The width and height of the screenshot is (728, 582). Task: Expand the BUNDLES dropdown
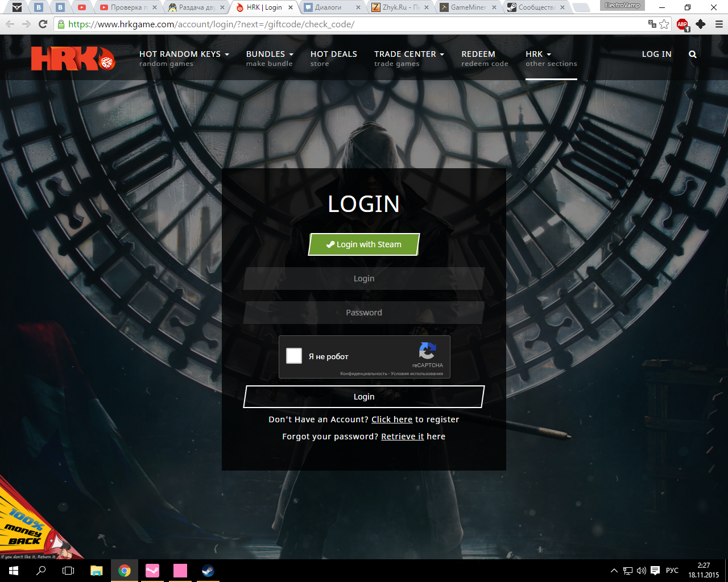pyautogui.click(x=270, y=58)
